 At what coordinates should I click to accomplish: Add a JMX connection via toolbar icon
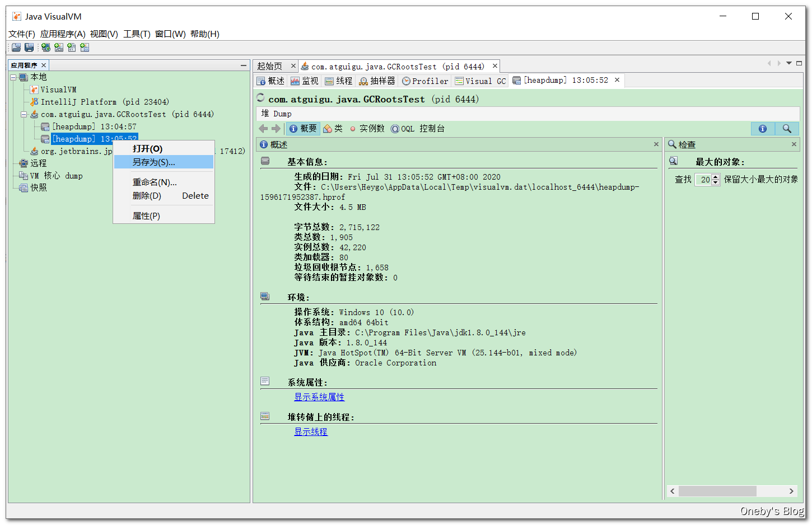coord(59,48)
